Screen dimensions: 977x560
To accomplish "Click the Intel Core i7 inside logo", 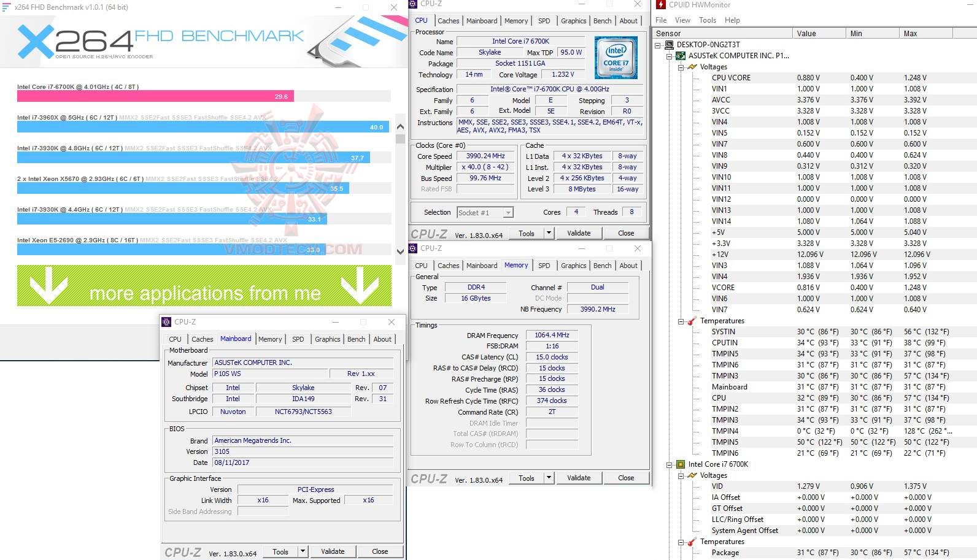I will 616,59.
